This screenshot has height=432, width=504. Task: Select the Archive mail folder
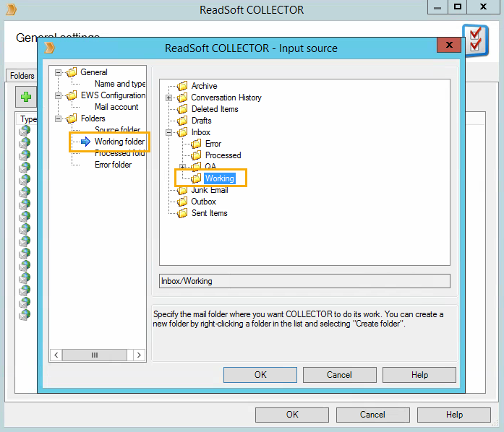[204, 86]
